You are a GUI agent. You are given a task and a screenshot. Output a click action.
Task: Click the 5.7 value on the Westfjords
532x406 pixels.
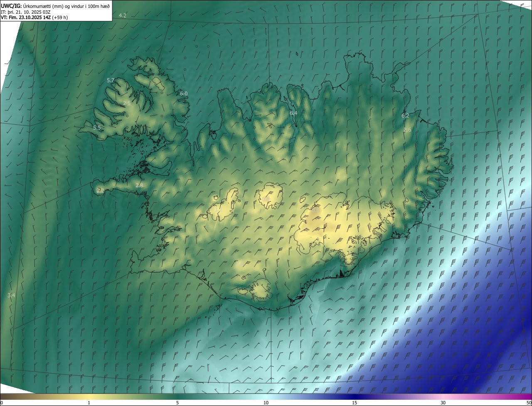[111, 80]
